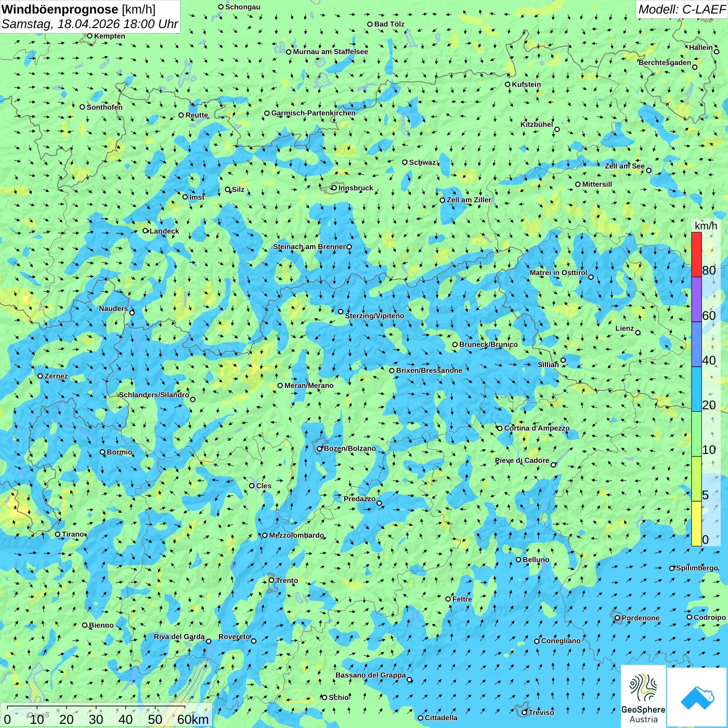The image size is (728, 728).
Task: Click the Mittersill label
Action: 597,184
